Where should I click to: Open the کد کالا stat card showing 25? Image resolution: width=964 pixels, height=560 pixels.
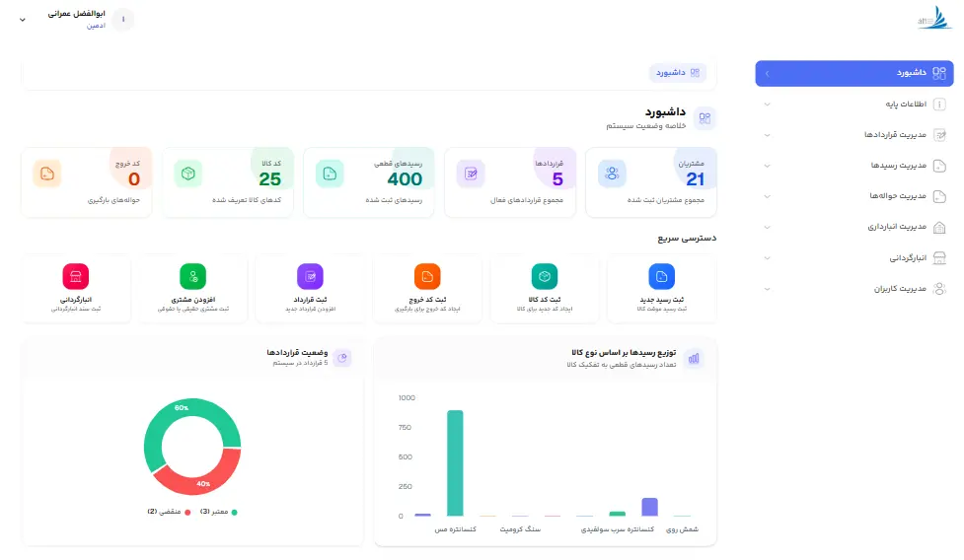click(228, 181)
